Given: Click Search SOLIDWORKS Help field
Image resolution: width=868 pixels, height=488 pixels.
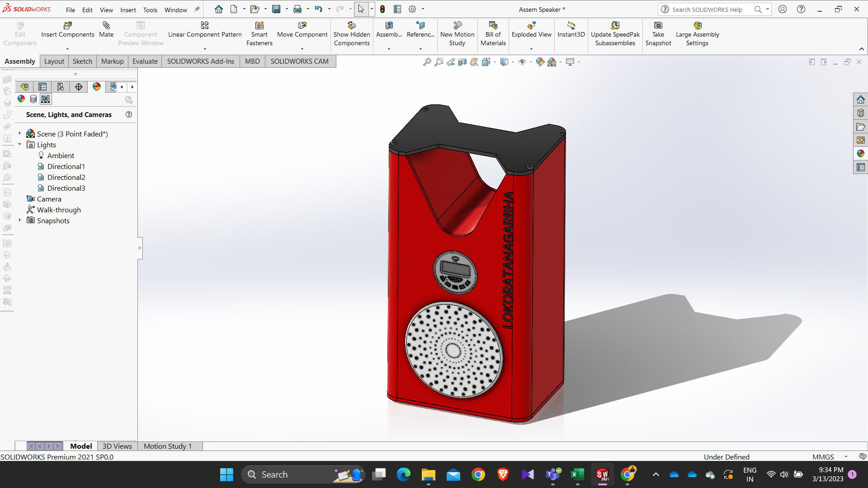Looking at the screenshot, I should coord(707,9).
